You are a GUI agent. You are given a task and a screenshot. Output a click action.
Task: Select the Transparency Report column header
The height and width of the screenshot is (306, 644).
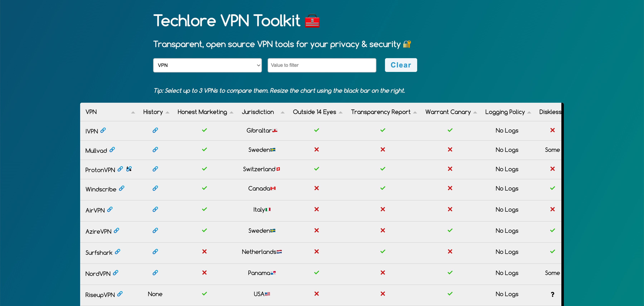click(x=381, y=112)
